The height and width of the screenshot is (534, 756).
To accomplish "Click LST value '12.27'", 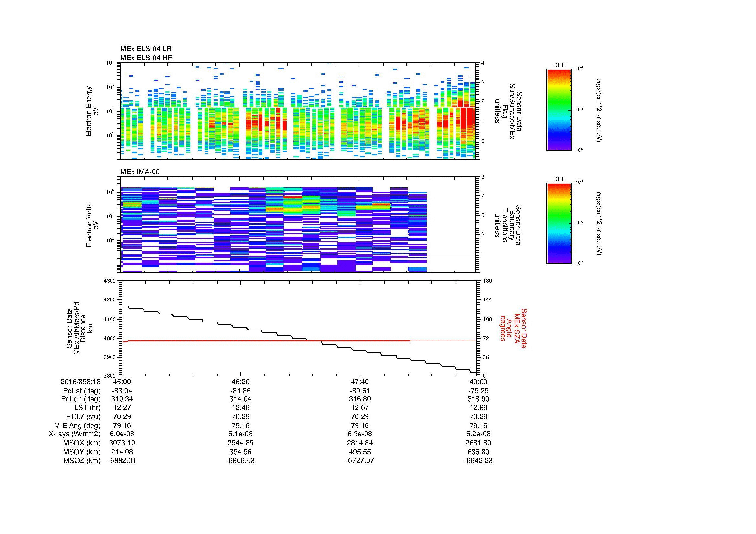I will coord(122,408).
